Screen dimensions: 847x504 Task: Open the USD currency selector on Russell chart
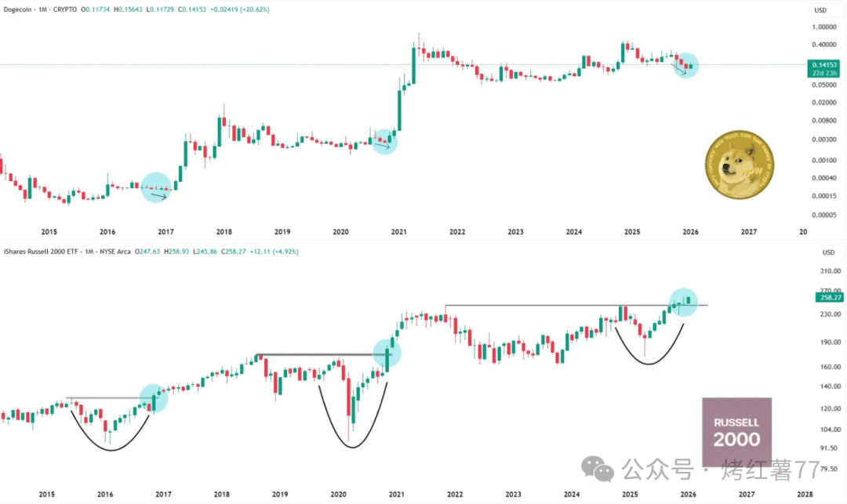click(827, 252)
